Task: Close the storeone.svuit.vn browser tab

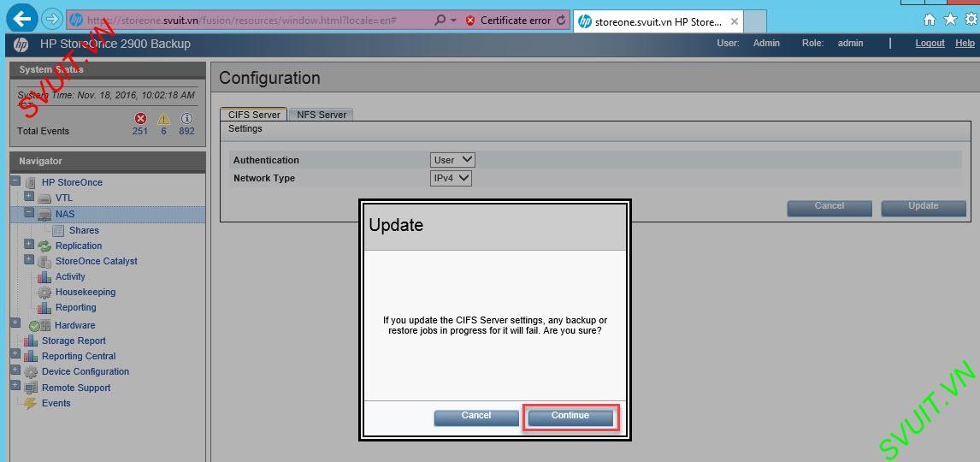Action: [735, 21]
